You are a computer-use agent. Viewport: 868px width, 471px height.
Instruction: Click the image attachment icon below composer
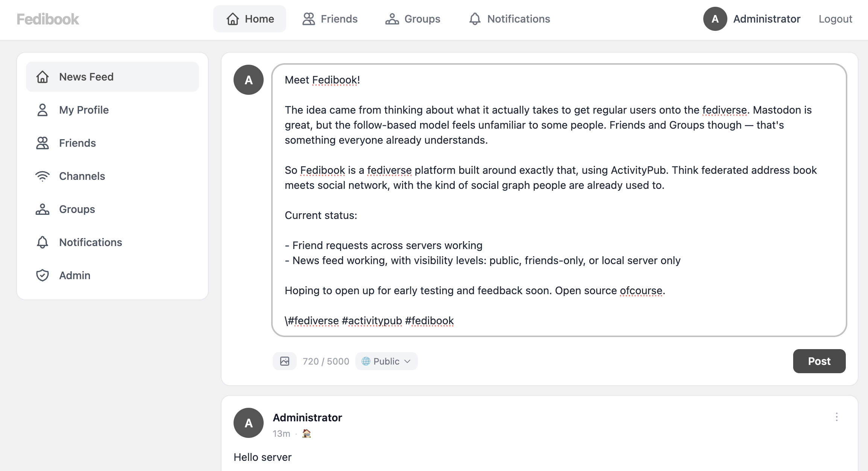(x=285, y=361)
